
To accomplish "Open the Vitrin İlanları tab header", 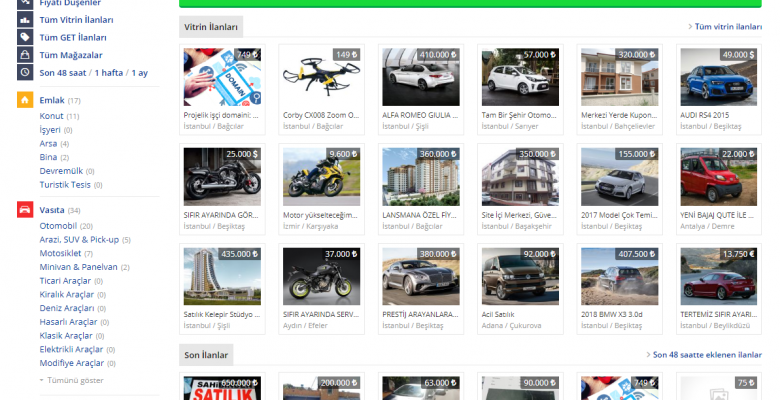I will click(x=211, y=27).
